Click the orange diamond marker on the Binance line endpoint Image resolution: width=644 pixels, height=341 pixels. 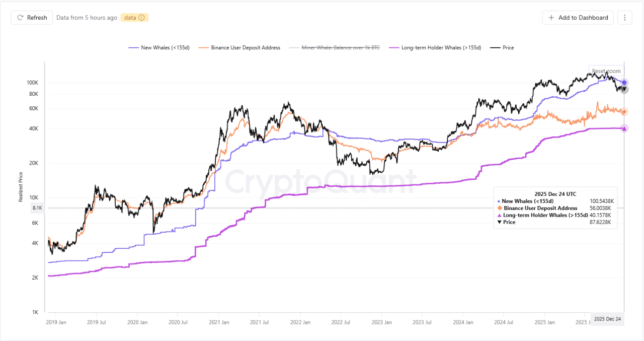pos(624,112)
